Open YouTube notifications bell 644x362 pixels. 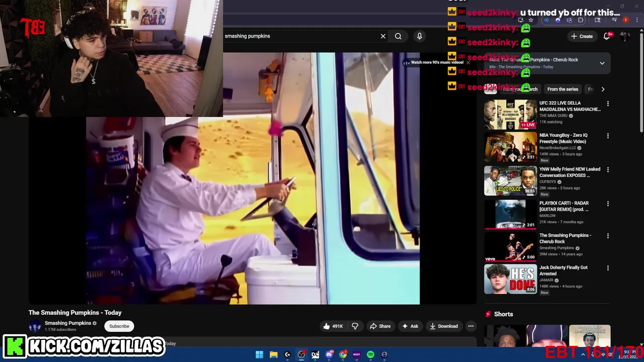[x=607, y=36]
